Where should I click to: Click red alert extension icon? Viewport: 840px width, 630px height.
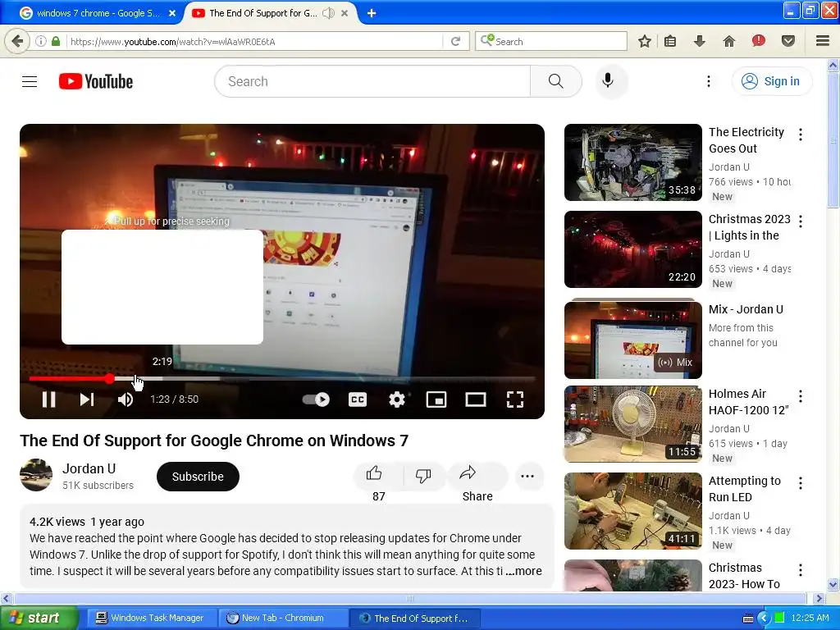click(x=759, y=41)
